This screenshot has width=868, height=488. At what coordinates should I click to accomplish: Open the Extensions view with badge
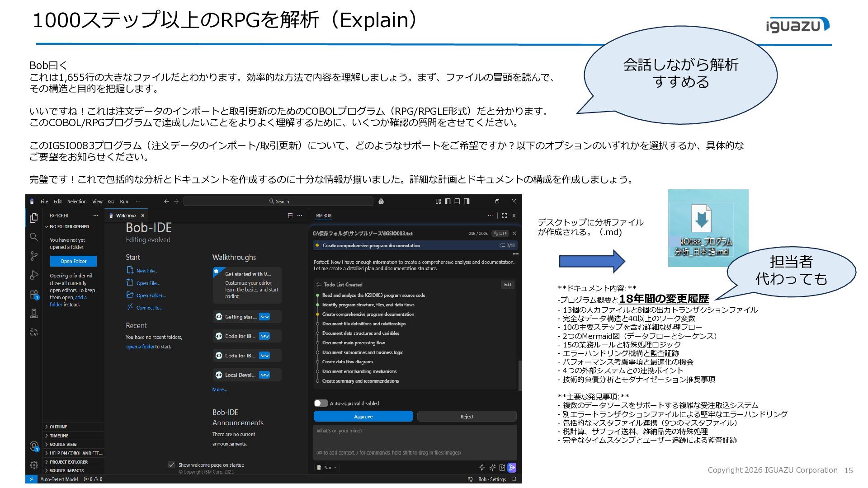tap(34, 295)
